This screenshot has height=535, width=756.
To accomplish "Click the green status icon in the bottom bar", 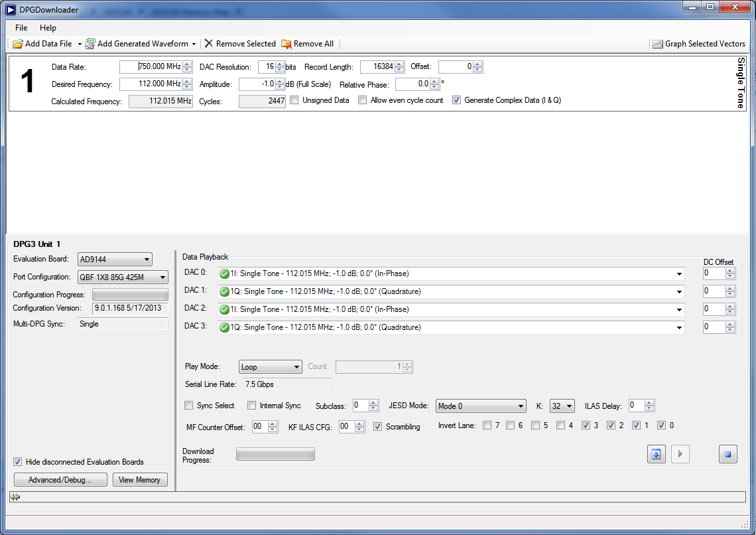I will (x=15, y=497).
